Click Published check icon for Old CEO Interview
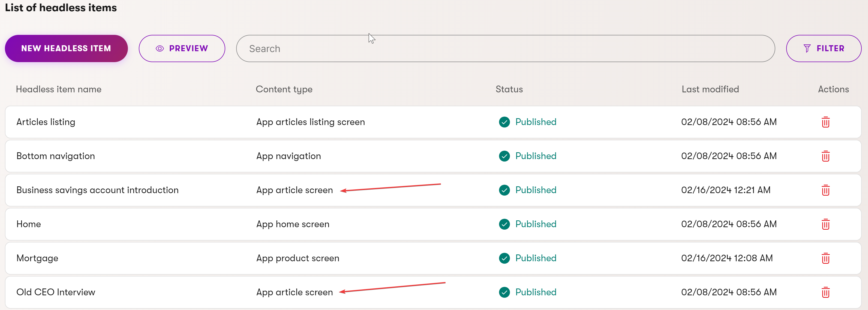This screenshot has width=868, height=310. [x=504, y=292]
